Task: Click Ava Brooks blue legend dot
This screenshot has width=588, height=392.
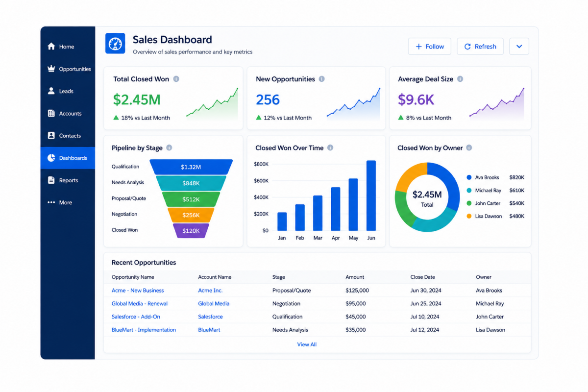Action: (x=469, y=177)
